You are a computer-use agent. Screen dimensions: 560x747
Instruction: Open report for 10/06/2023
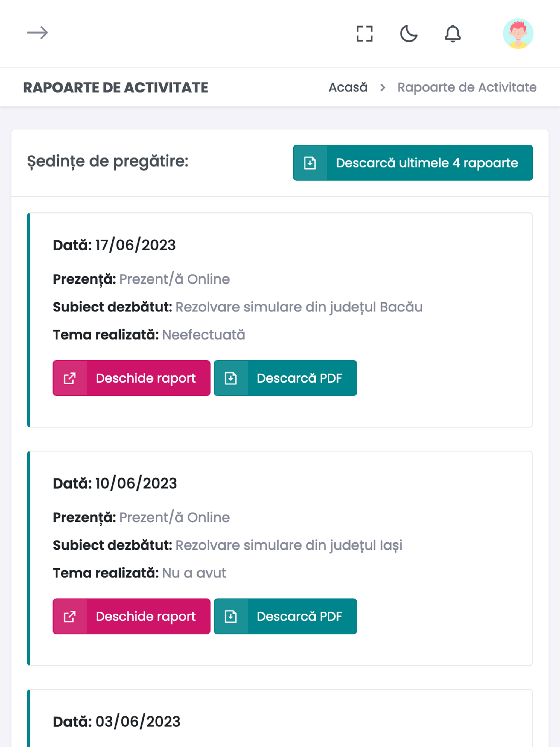(132, 616)
